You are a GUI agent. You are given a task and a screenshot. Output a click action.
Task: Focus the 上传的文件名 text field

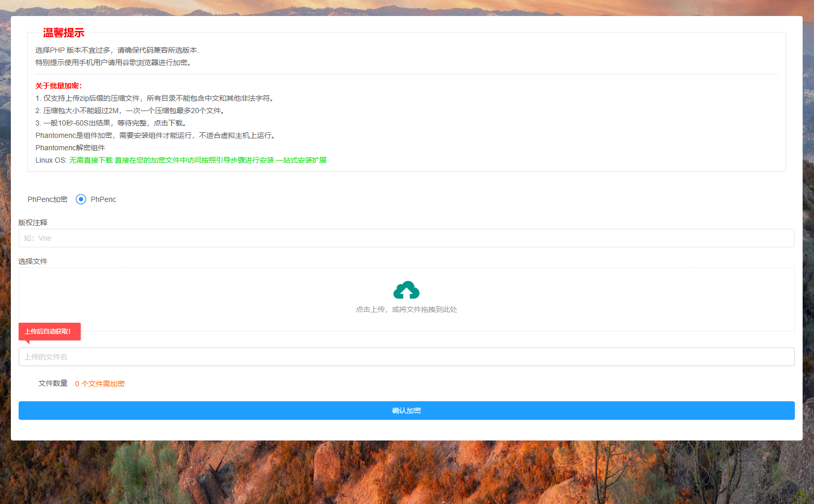click(x=406, y=357)
